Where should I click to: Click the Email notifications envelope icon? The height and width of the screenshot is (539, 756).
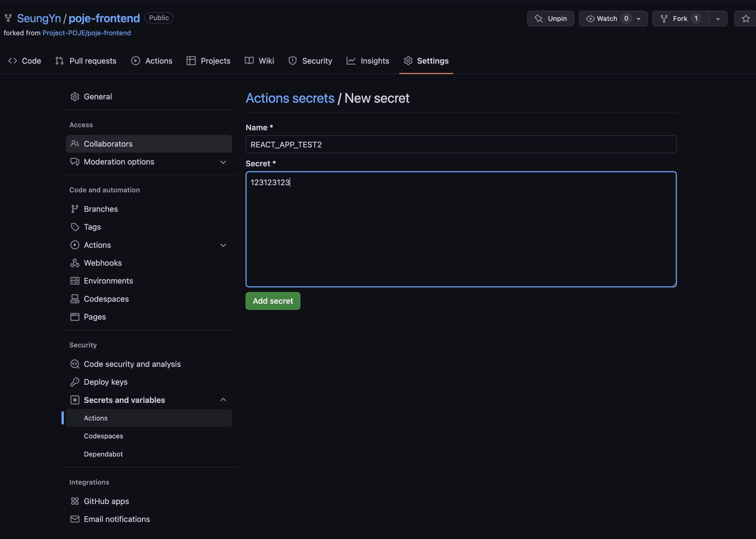pyautogui.click(x=75, y=519)
